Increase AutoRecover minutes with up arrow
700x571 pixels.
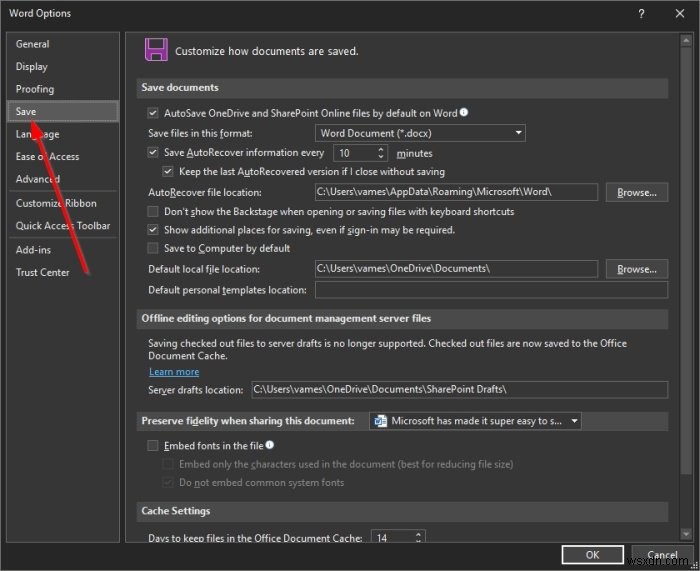click(x=381, y=150)
